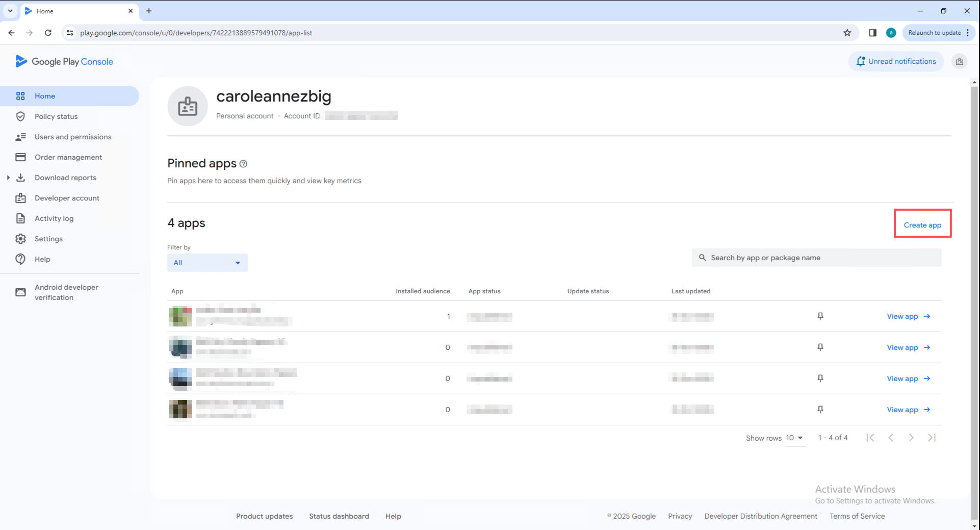Open the Filter by All dropdown
The height and width of the screenshot is (530, 980).
coord(207,263)
